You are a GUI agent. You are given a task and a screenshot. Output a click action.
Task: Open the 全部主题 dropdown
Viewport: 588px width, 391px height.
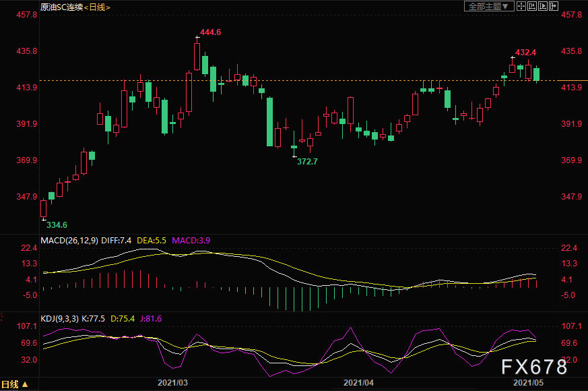(x=488, y=6)
